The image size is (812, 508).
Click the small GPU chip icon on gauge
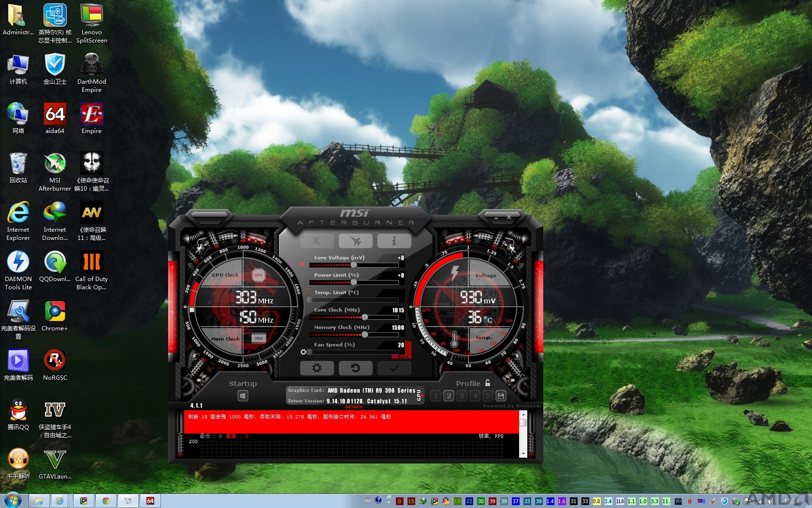click(x=259, y=275)
